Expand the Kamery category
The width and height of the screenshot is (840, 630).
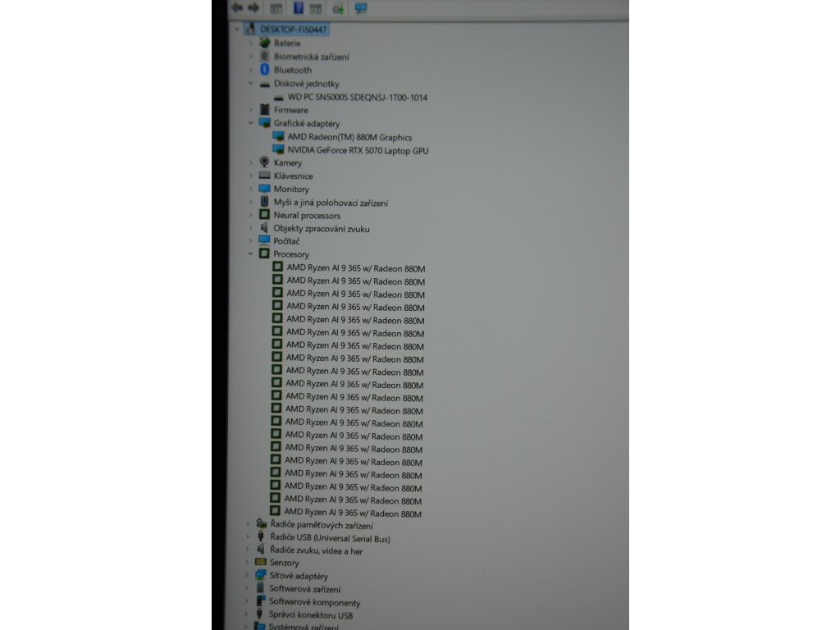(x=250, y=162)
